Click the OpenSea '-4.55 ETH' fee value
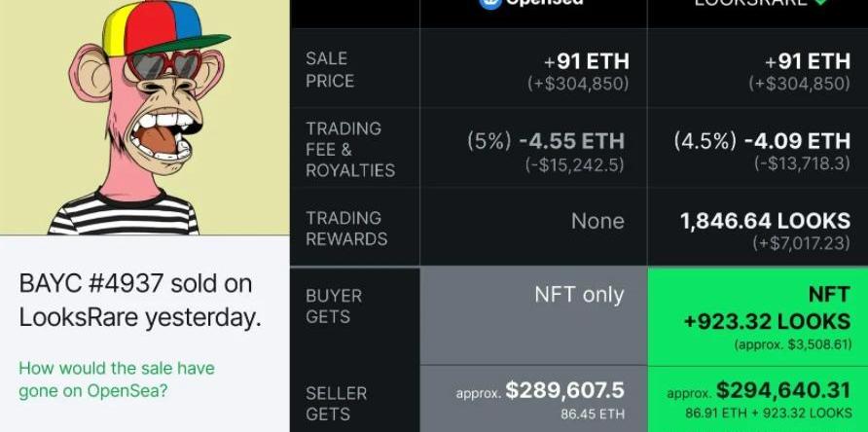Viewport: 868px width, 432px height. click(571, 141)
